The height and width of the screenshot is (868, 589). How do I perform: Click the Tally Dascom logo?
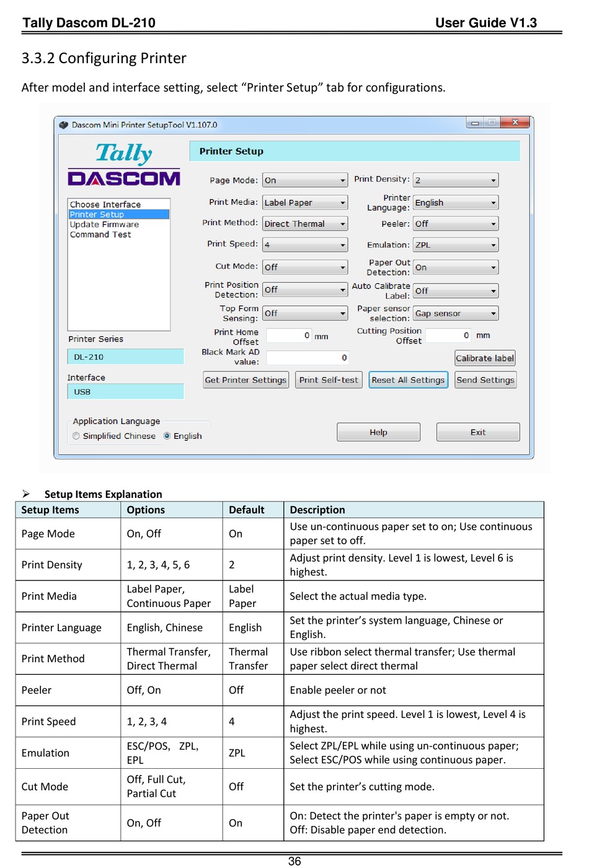(124, 164)
